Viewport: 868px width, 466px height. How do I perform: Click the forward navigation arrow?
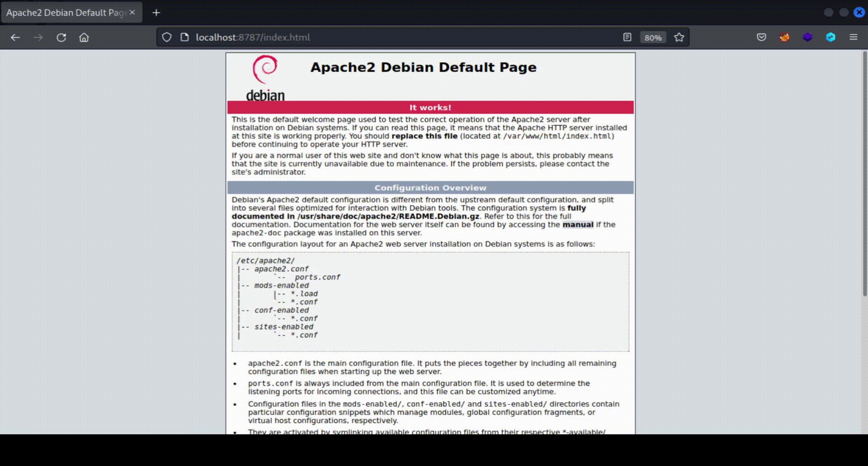(38, 38)
